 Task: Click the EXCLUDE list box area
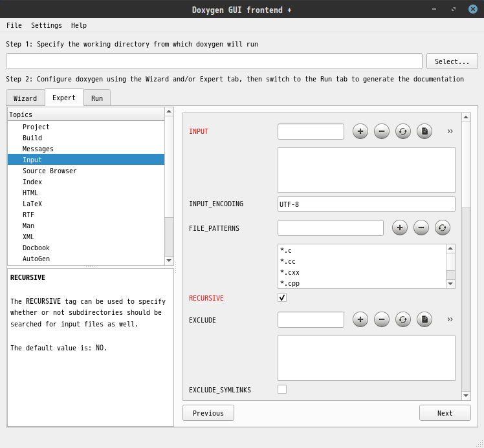366,358
